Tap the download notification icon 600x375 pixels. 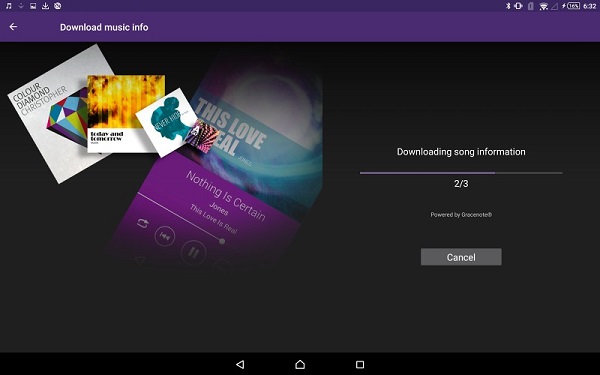click(x=45, y=6)
